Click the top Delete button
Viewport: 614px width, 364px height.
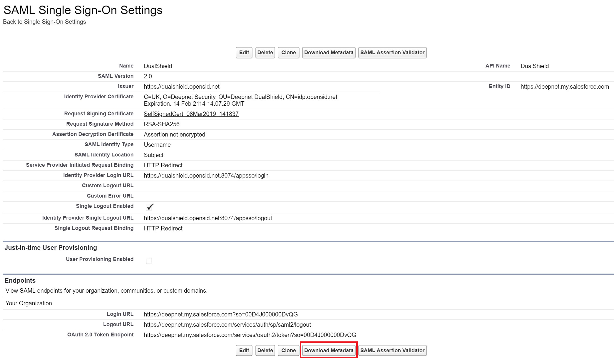click(265, 53)
